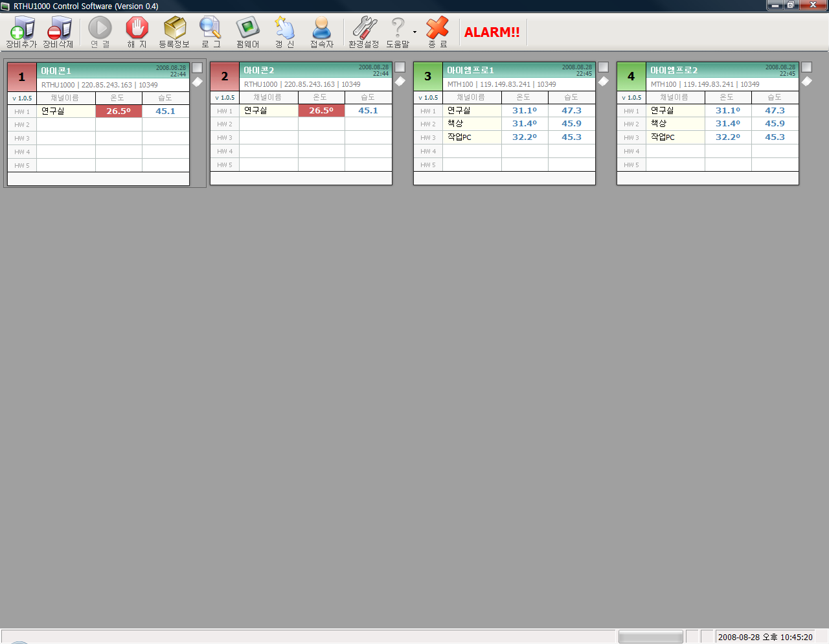Click the HW 4 row in 아이콘1
Screen dimensions: 829x644
click(x=98, y=152)
